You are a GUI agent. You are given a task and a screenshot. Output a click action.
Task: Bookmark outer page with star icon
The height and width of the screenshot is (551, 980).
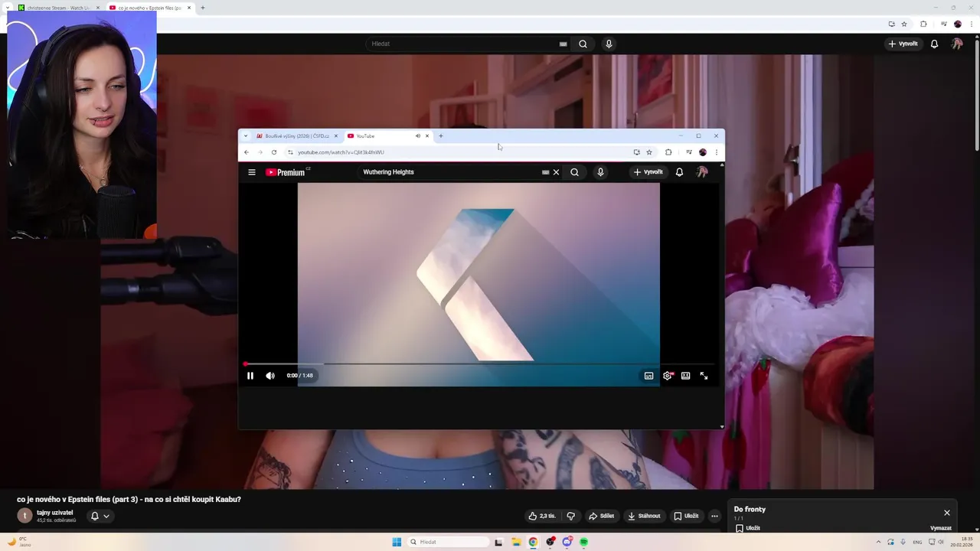(x=904, y=24)
